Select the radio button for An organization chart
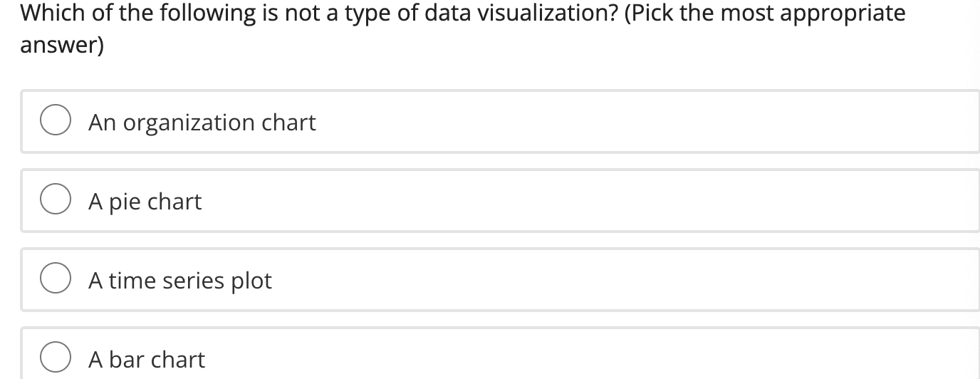This screenshot has height=379, width=980. pyautogui.click(x=55, y=121)
